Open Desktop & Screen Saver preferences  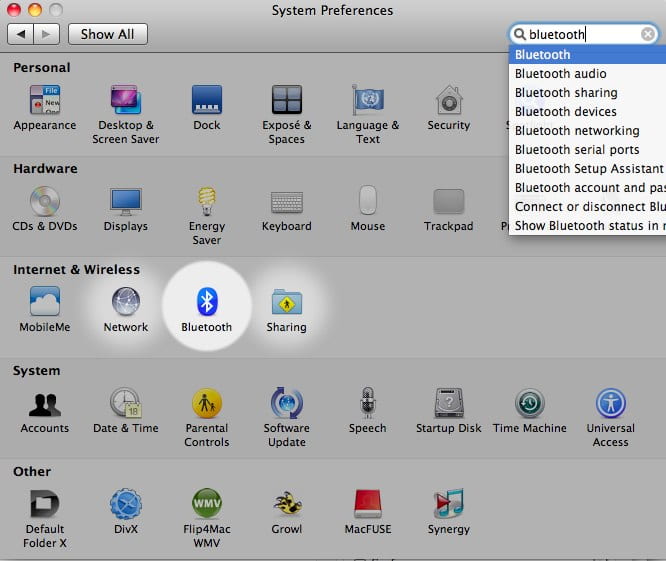pos(126,115)
